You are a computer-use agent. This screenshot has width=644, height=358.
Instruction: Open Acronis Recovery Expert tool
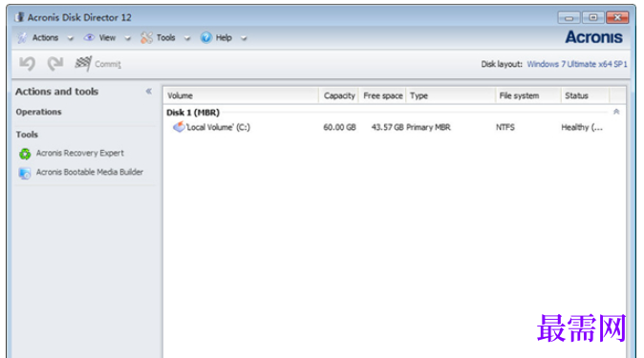[72, 153]
